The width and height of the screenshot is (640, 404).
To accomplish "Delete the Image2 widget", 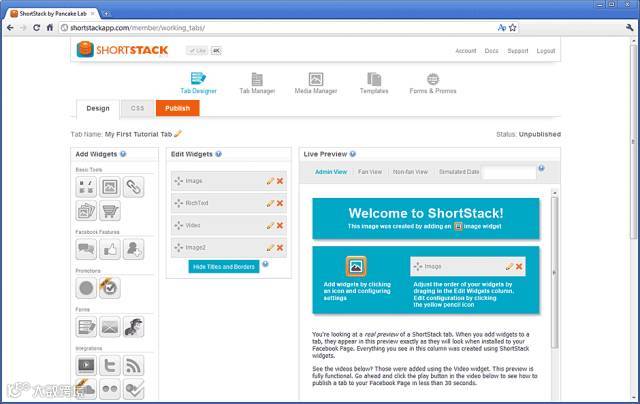I will tap(280, 248).
